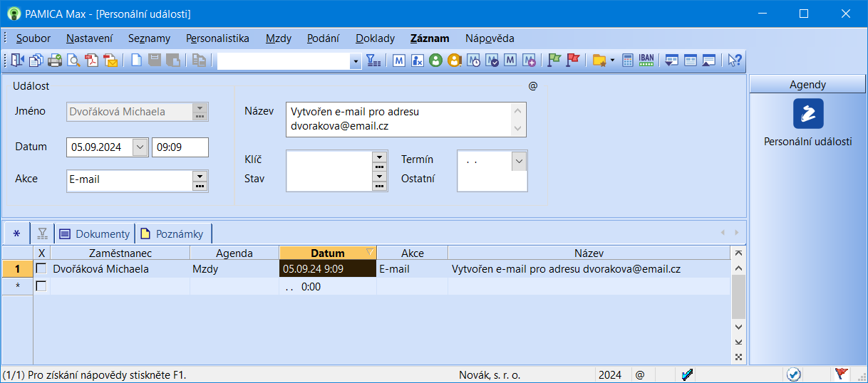Click the blue checkmark status bar icon
Image resolution: width=868 pixels, height=383 pixels.
(x=688, y=374)
